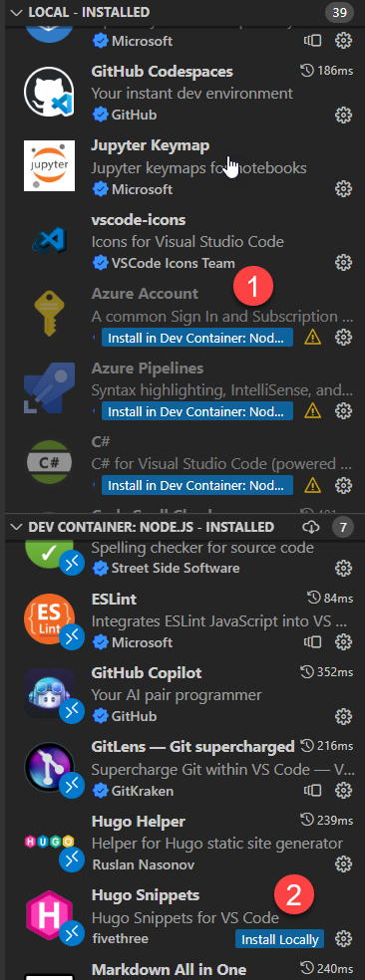The image size is (365, 980).
Task: Click "Your AI pair programmer" description
Action: point(177,694)
